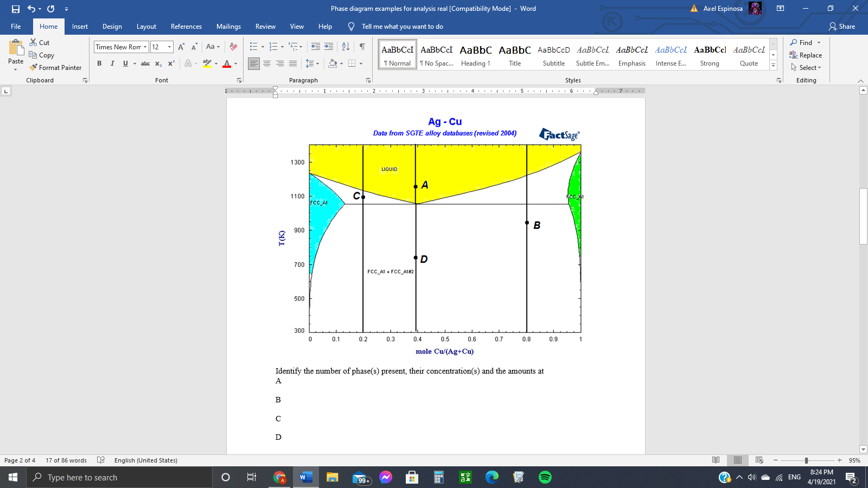Click the Save icon in title bar
The image size is (868, 488).
pyautogui.click(x=16, y=9)
